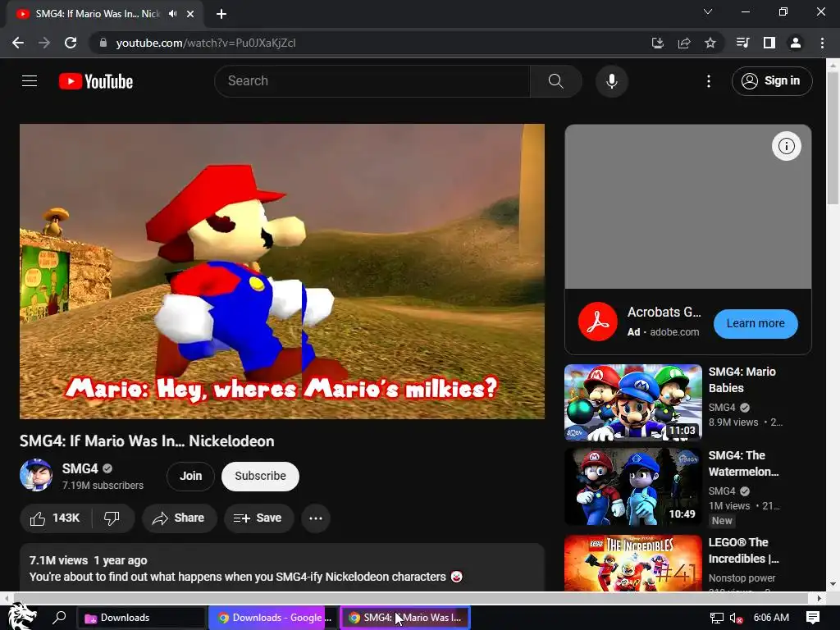Go forward in browser history
The height and width of the screenshot is (630, 840).
[44, 43]
